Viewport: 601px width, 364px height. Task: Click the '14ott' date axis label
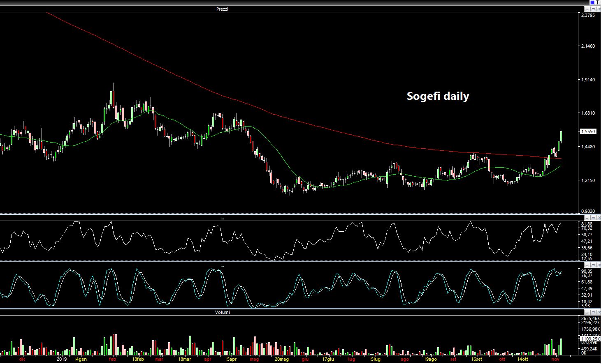click(x=522, y=359)
